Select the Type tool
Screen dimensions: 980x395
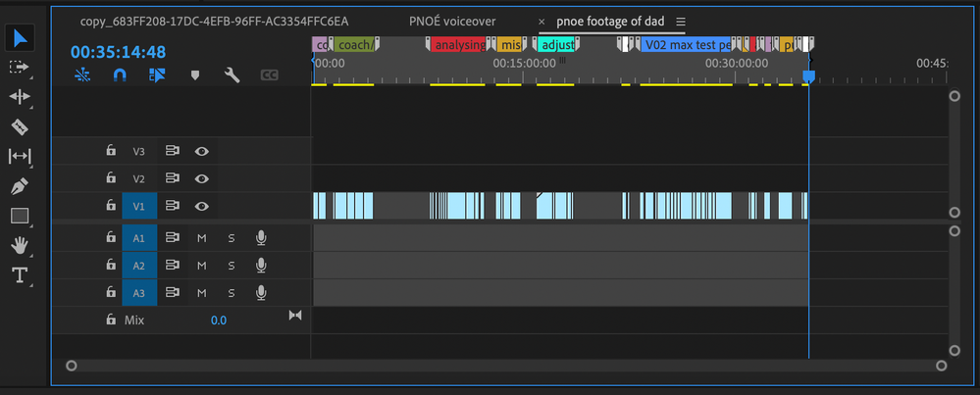20,275
